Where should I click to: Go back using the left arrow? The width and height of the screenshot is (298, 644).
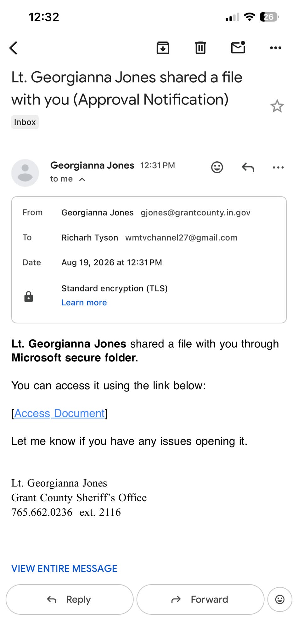pos(13,48)
